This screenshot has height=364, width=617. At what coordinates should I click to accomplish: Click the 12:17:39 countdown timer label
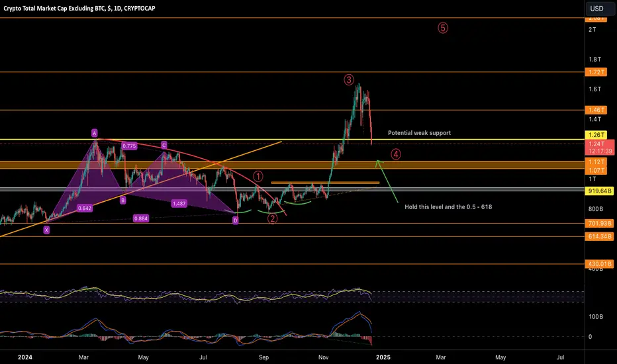600,151
